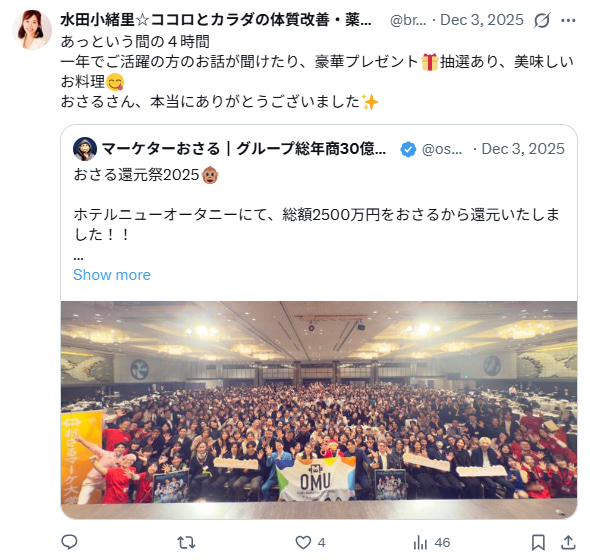Open the group photo in quoted post
Image resolution: width=590 pixels, height=560 pixels.
[x=319, y=410]
